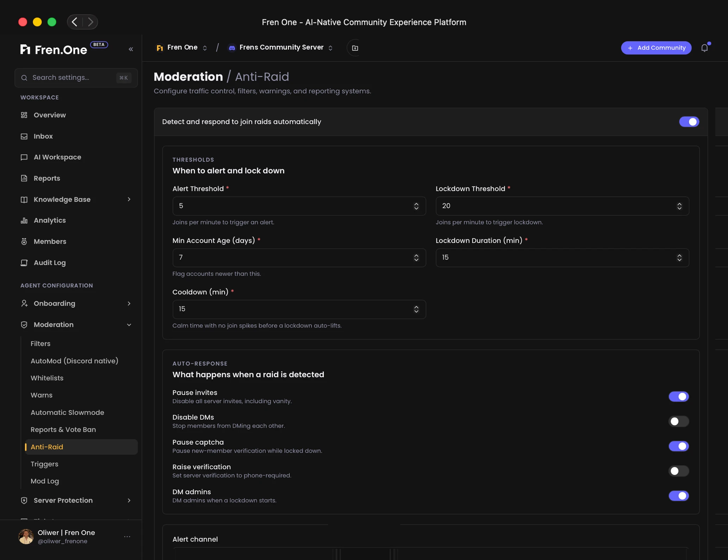The image size is (728, 560).
Task: Adjust the Alert Threshold stepper arrows
Action: pyautogui.click(x=416, y=206)
